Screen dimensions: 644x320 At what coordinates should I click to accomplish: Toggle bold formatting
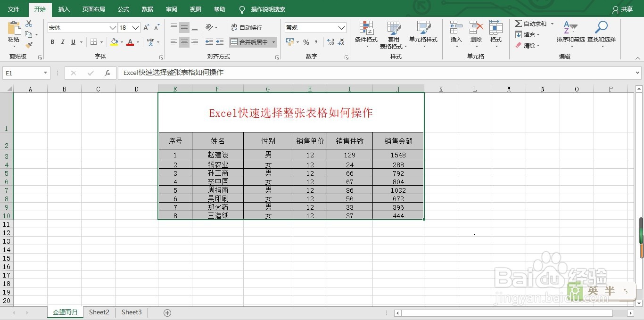pyautogui.click(x=52, y=42)
